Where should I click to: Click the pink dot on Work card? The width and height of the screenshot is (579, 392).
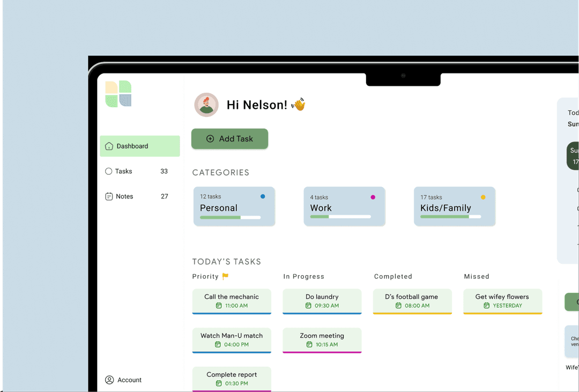click(x=373, y=197)
